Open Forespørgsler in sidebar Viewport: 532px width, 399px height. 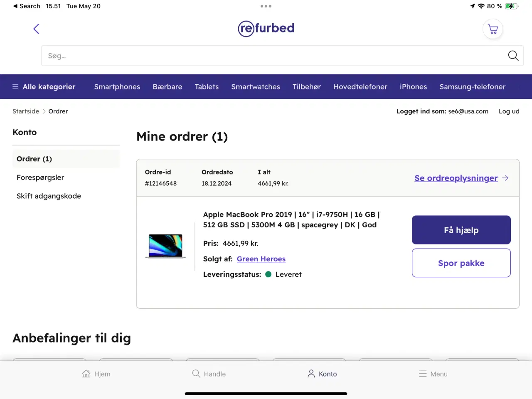click(40, 177)
